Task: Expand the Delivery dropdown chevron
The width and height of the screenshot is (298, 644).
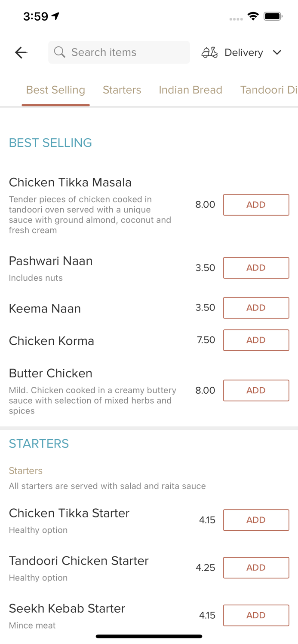Action: coord(277,52)
